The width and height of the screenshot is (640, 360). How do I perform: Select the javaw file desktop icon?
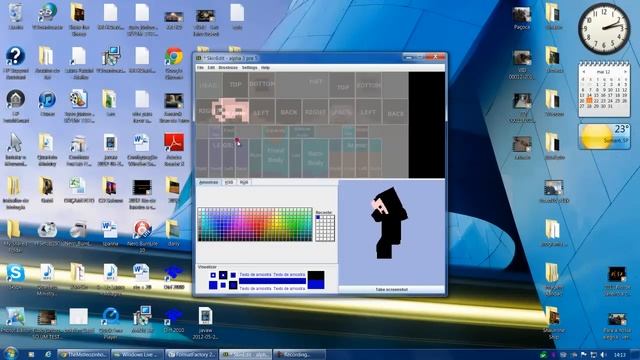tap(205, 323)
